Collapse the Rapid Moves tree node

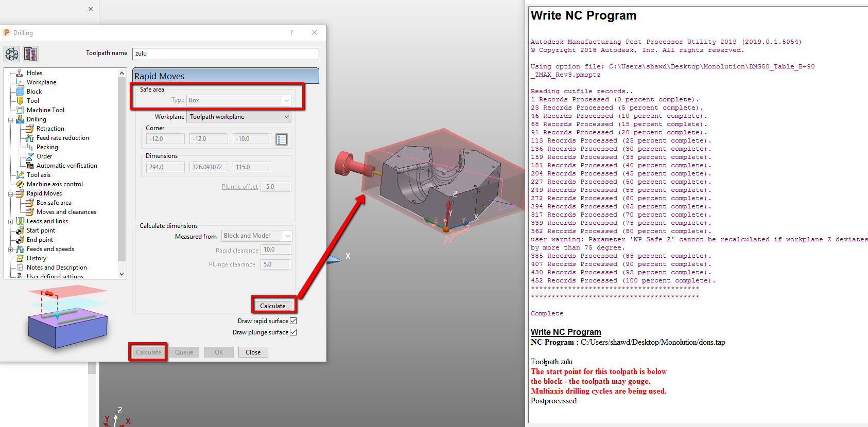coord(10,194)
